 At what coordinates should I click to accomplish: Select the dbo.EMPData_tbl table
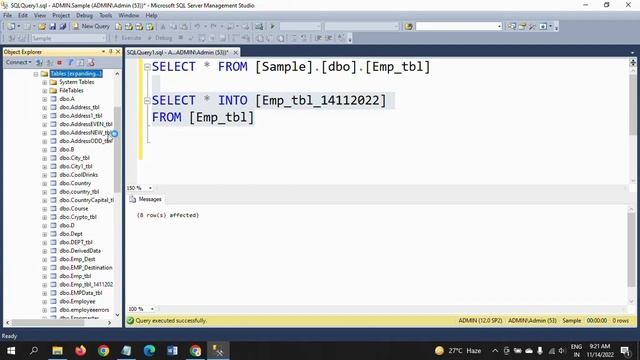[x=80, y=293]
